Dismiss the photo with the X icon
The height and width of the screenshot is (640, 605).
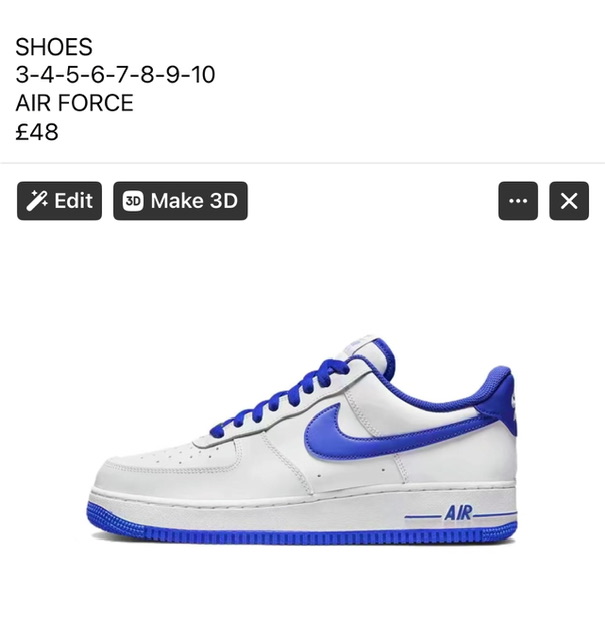tap(569, 201)
